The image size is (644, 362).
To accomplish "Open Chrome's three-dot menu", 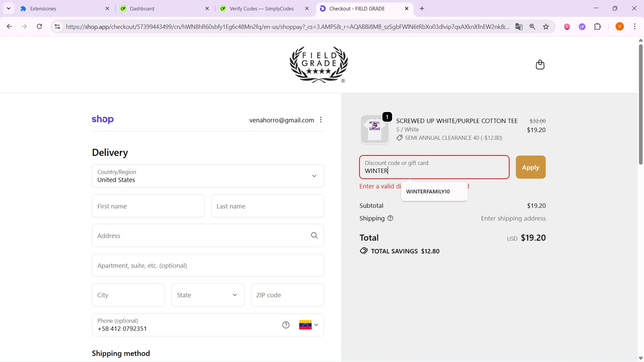I will (x=635, y=27).
